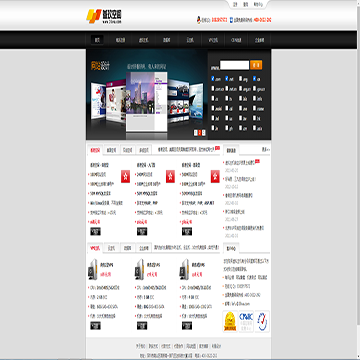The height and width of the screenshot is (360, 360).
Task: Open the CNNIC certification badge
Action: (246, 321)
